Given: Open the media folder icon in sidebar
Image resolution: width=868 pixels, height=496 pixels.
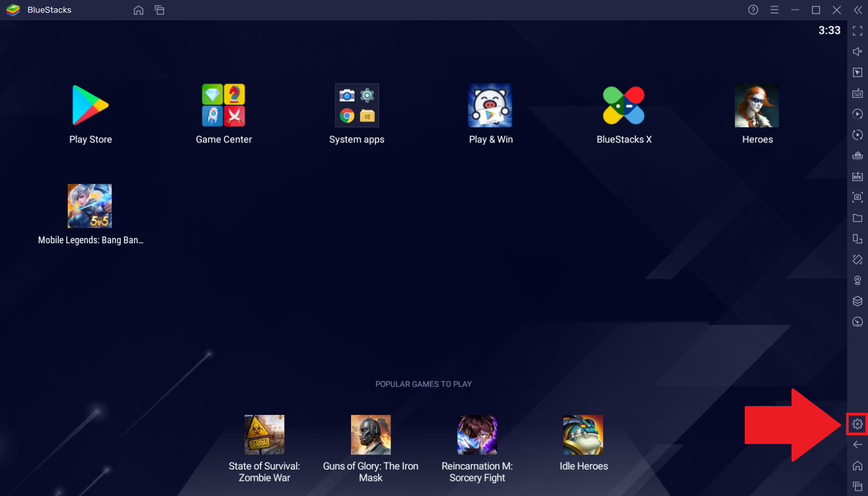Looking at the screenshot, I should point(858,218).
